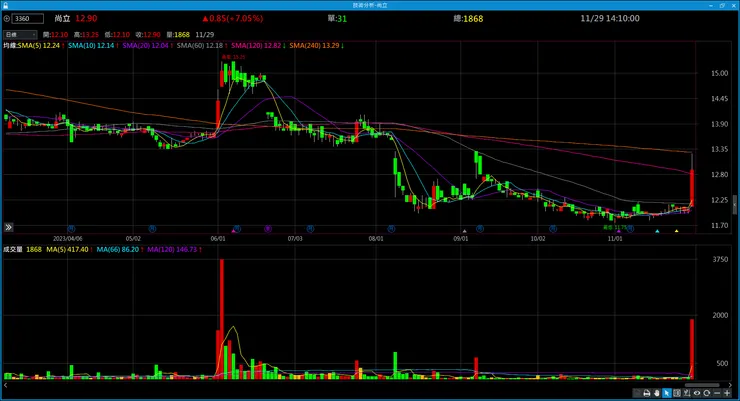Select the arrow cursor tool
The width and height of the screenshot is (740, 401).
click(667, 393)
